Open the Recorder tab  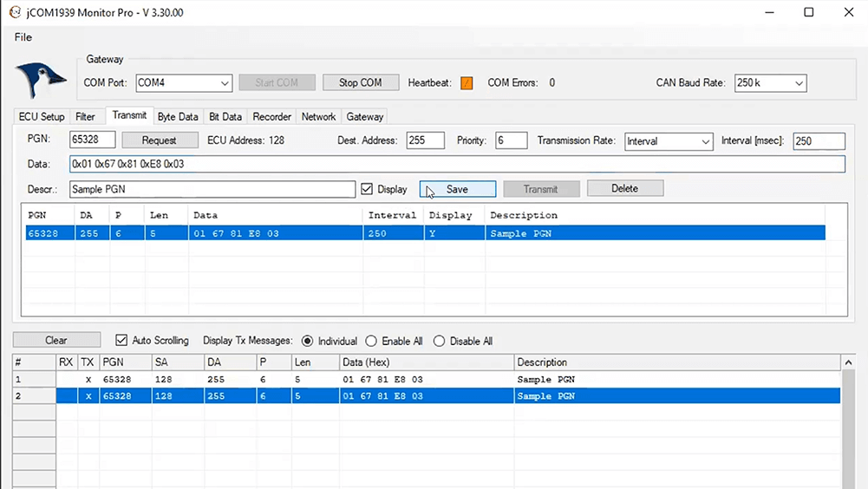coord(271,117)
